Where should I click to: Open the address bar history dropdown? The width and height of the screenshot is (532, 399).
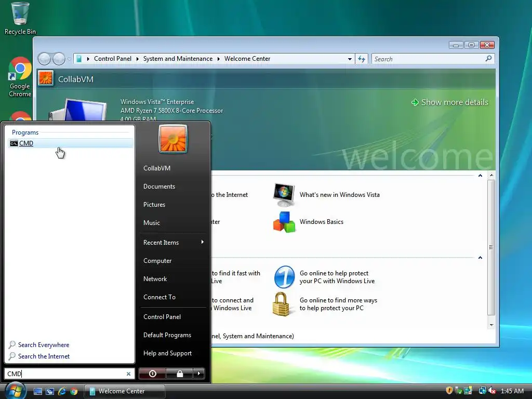[x=350, y=59]
